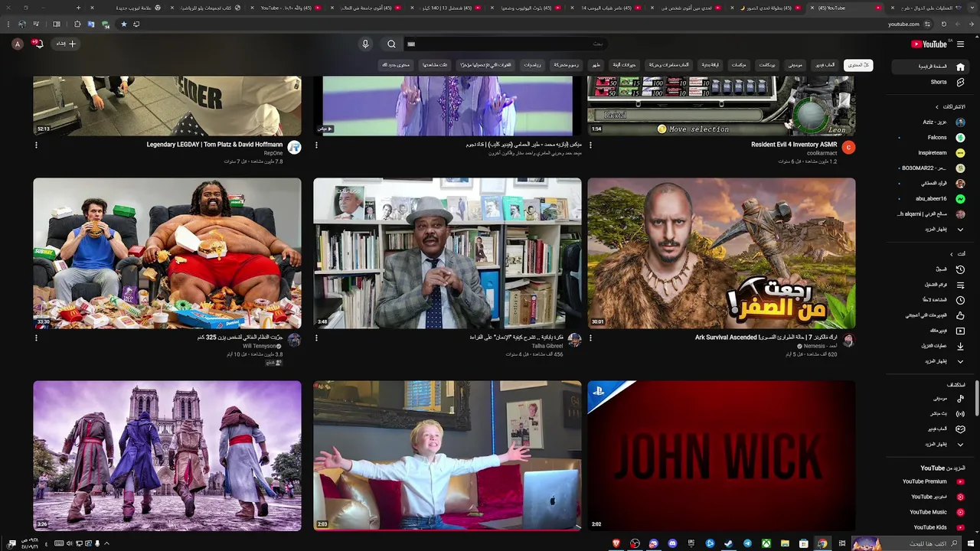Bookmark this page with the star icon

tap(123, 24)
